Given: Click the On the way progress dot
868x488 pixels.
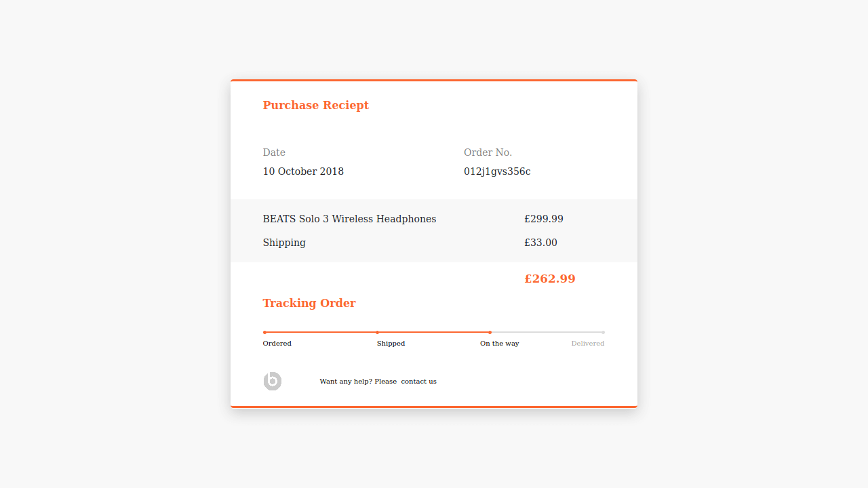Looking at the screenshot, I should (x=490, y=332).
